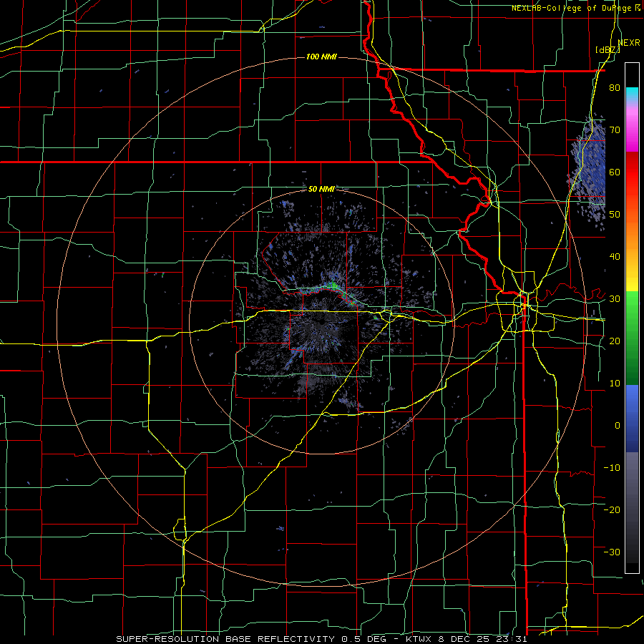The height and width of the screenshot is (644, 644).
Task: Click the 50 dBZ scale label
Action: click(615, 215)
